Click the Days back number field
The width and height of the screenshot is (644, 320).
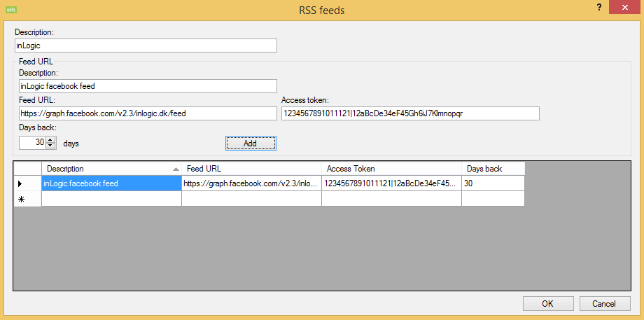32,143
